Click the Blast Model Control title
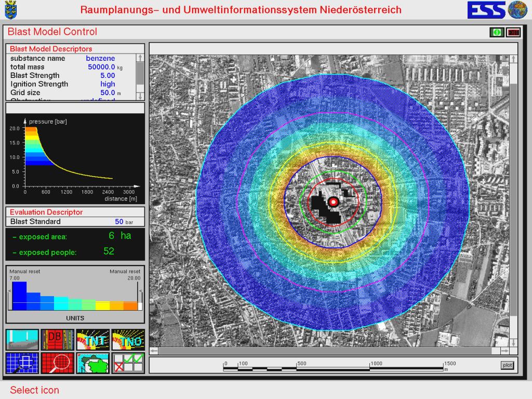The image size is (532, 399). pyautogui.click(x=52, y=32)
